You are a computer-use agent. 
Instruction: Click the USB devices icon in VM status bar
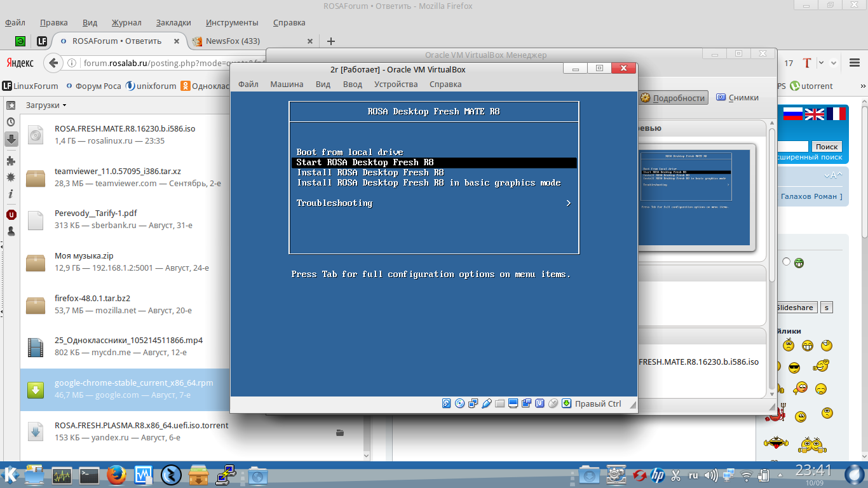click(487, 403)
